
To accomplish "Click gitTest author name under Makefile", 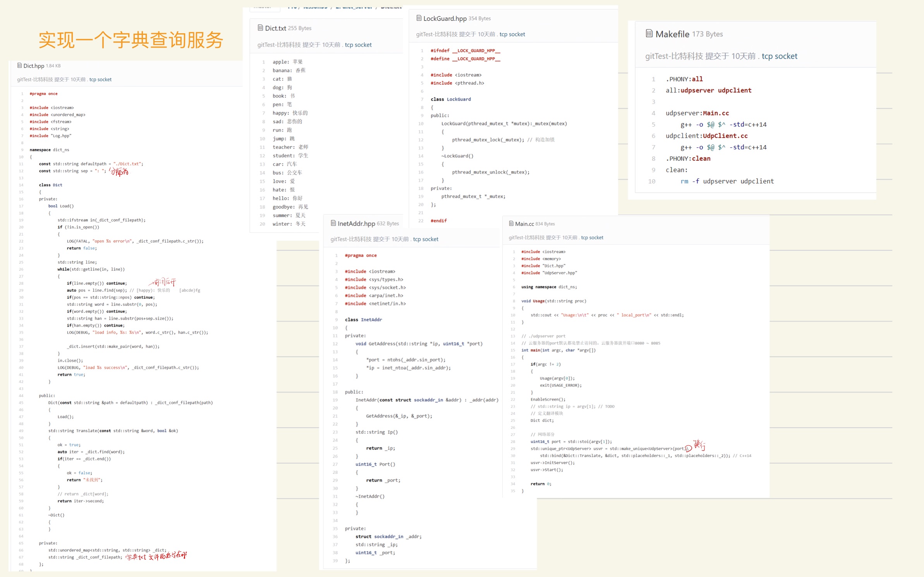I will (x=673, y=56).
